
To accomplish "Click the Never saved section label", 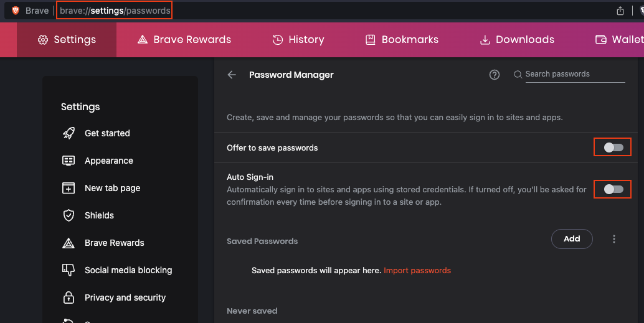I will click(252, 311).
